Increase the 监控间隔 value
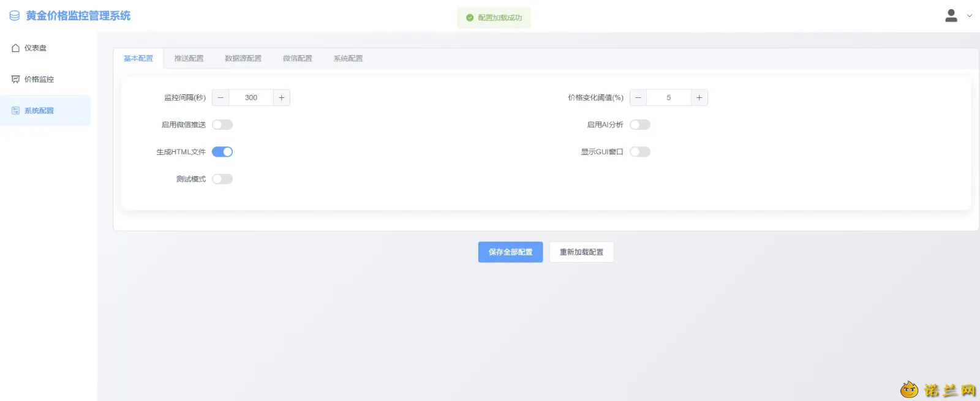The width and height of the screenshot is (980, 401). [x=282, y=98]
